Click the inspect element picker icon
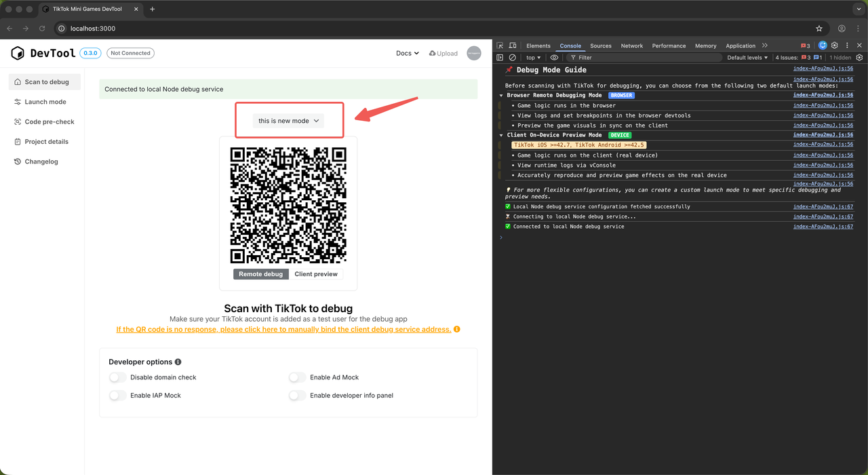Screen dimensions: 868x475 coord(500,45)
